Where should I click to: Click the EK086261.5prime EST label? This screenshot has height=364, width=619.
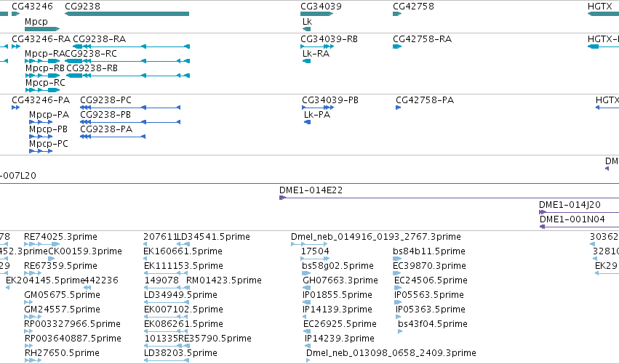coord(183,325)
